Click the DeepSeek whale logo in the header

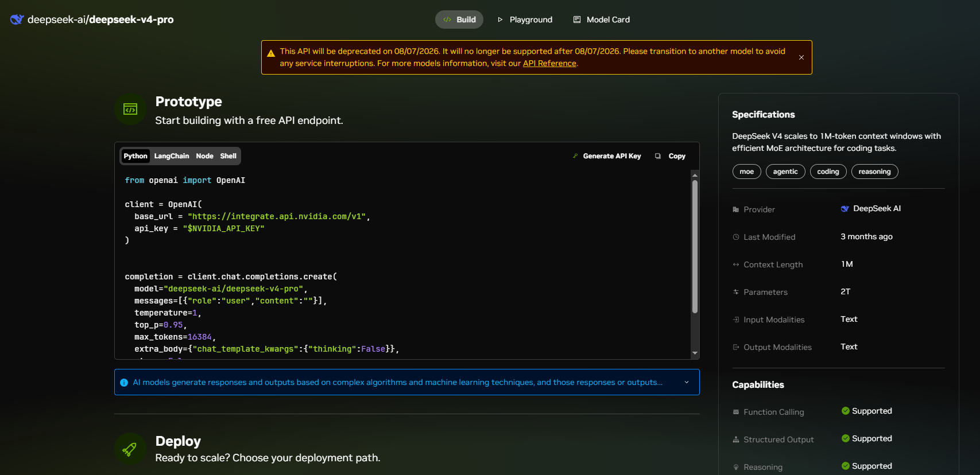[x=17, y=20]
